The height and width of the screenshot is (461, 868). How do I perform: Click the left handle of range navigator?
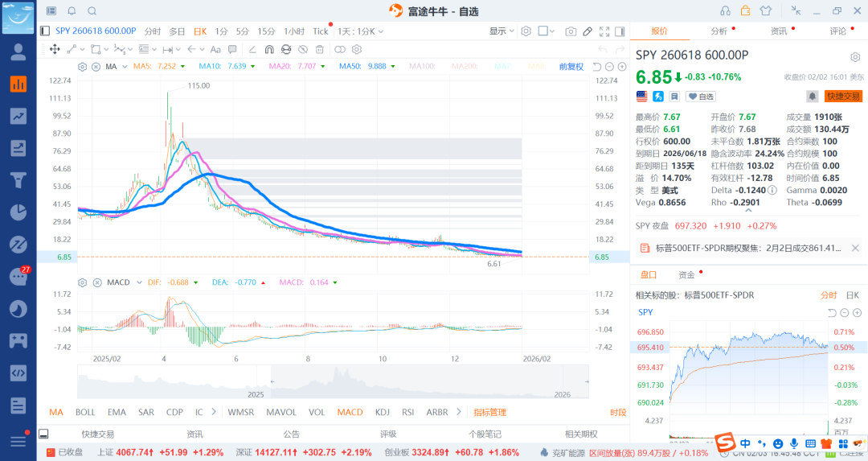[272, 382]
